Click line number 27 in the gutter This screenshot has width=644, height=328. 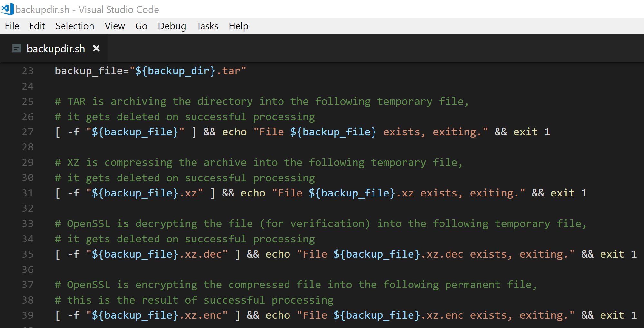tap(28, 132)
